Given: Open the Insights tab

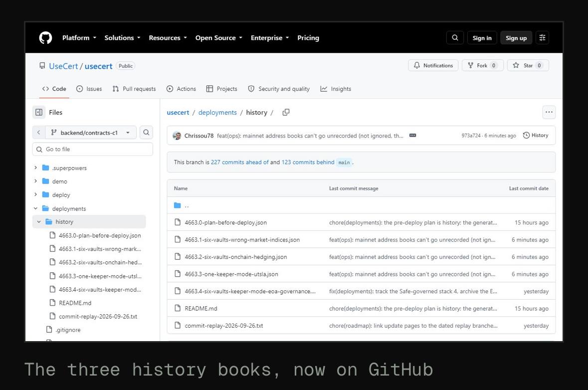Looking at the screenshot, I should click(336, 89).
